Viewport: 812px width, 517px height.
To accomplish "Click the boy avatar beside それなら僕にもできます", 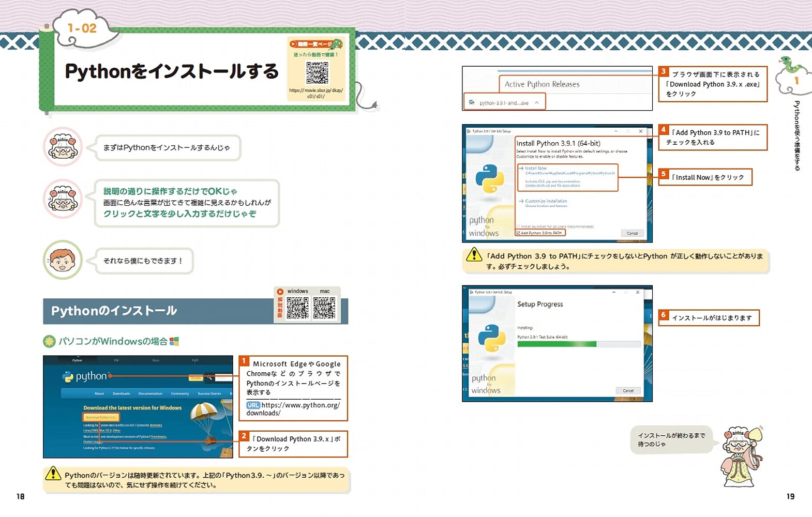I will tap(63, 260).
